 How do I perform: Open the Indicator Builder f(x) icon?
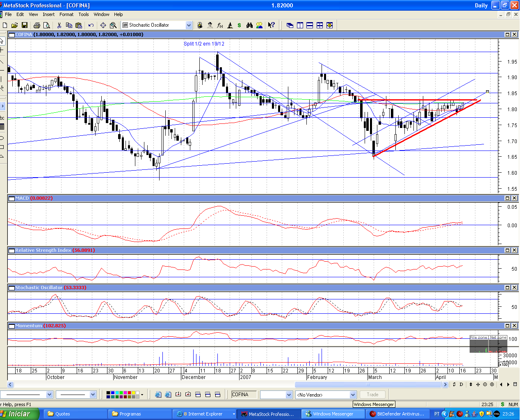coord(220,25)
